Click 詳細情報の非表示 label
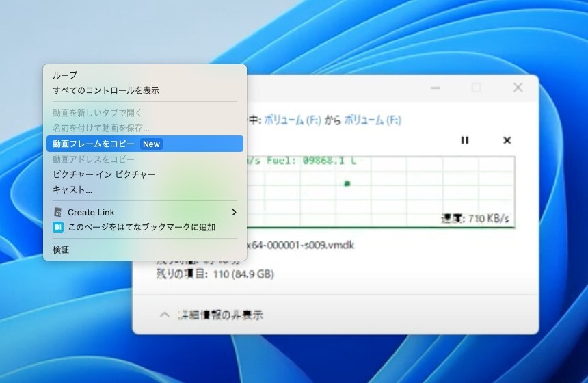The image size is (588, 383). pyautogui.click(x=220, y=315)
